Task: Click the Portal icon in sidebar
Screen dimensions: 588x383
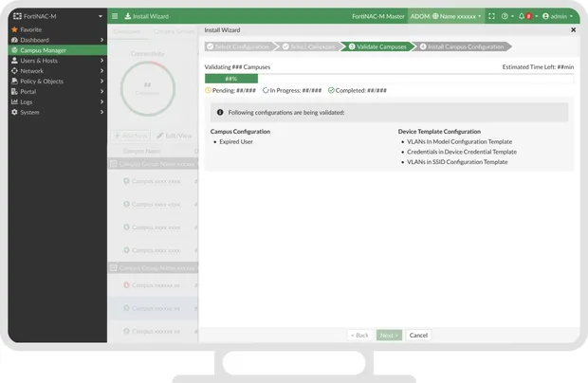Action: (14, 91)
